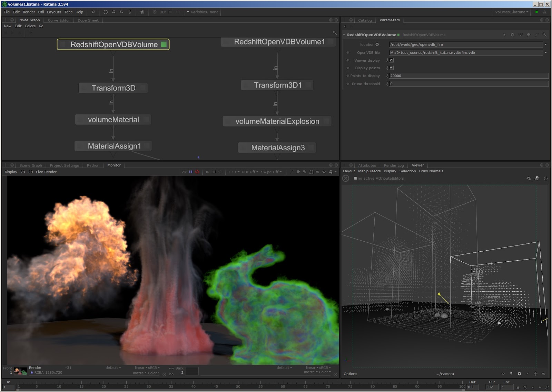Collapse the RedshiftOpenVDBVolume parameters group

coord(344,35)
